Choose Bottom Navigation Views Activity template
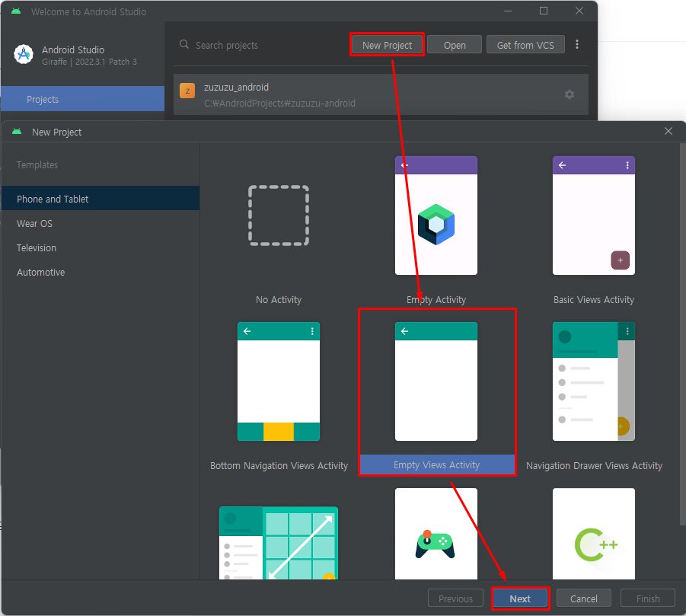 [x=279, y=381]
